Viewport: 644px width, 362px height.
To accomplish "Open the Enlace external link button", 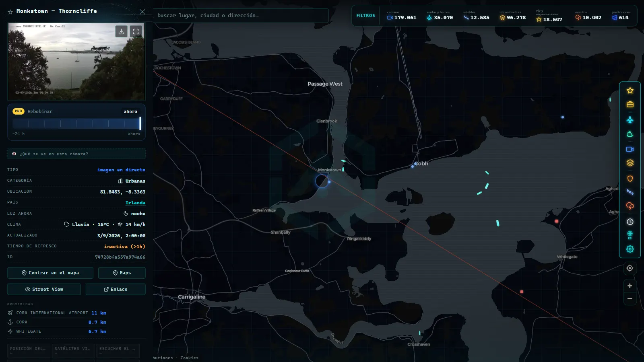I will pyautogui.click(x=116, y=289).
